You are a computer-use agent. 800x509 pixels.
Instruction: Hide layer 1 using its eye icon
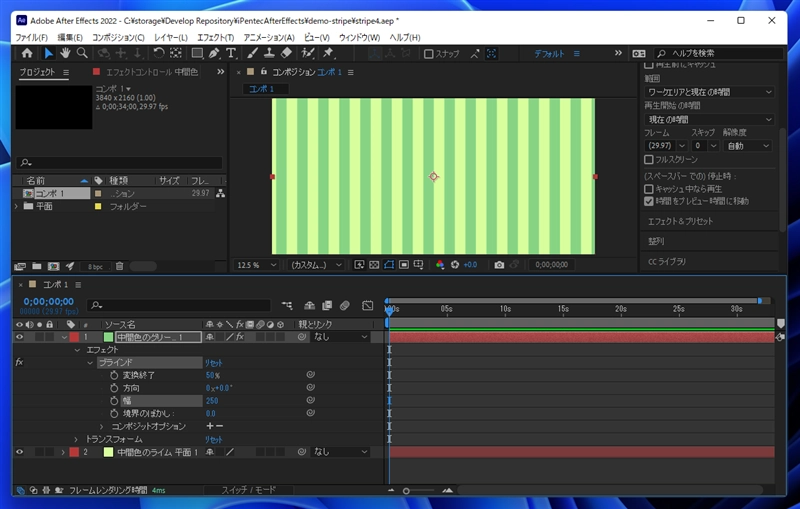[x=19, y=337]
